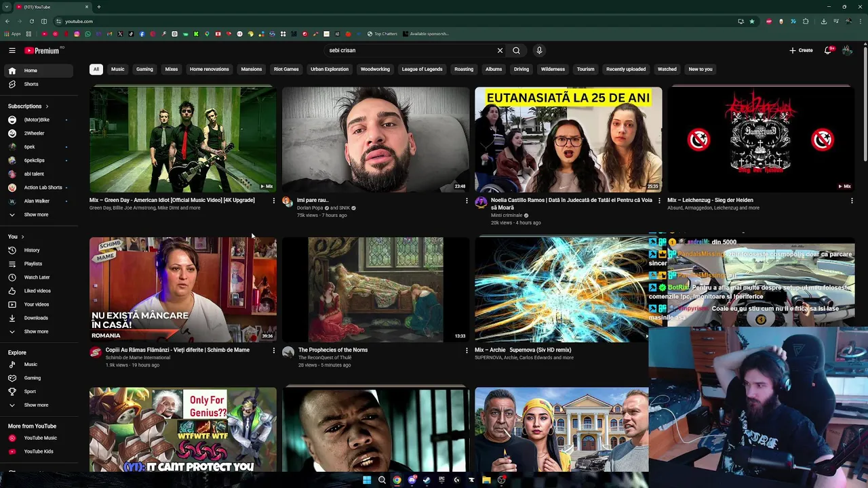The width and height of the screenshot is (868, 488).
Task: Open a new browser tab
Action: tap(99, 7)
